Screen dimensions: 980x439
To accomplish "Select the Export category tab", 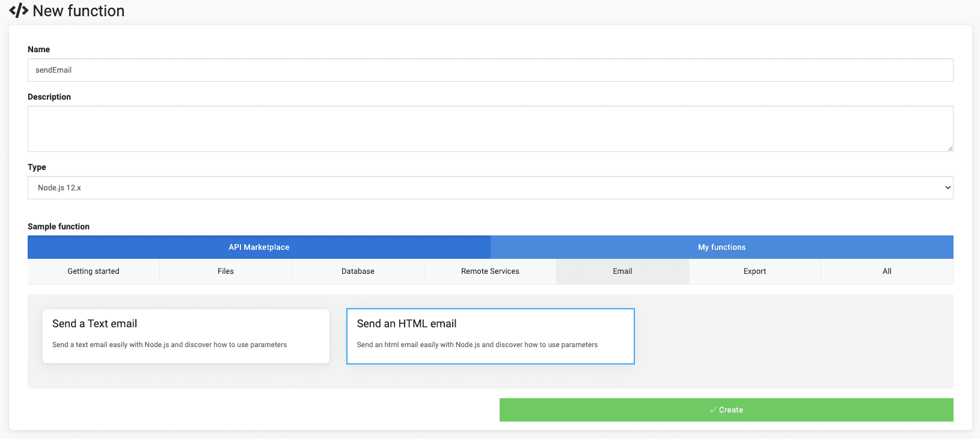I will pyautogui.click(x=755, y=271).
